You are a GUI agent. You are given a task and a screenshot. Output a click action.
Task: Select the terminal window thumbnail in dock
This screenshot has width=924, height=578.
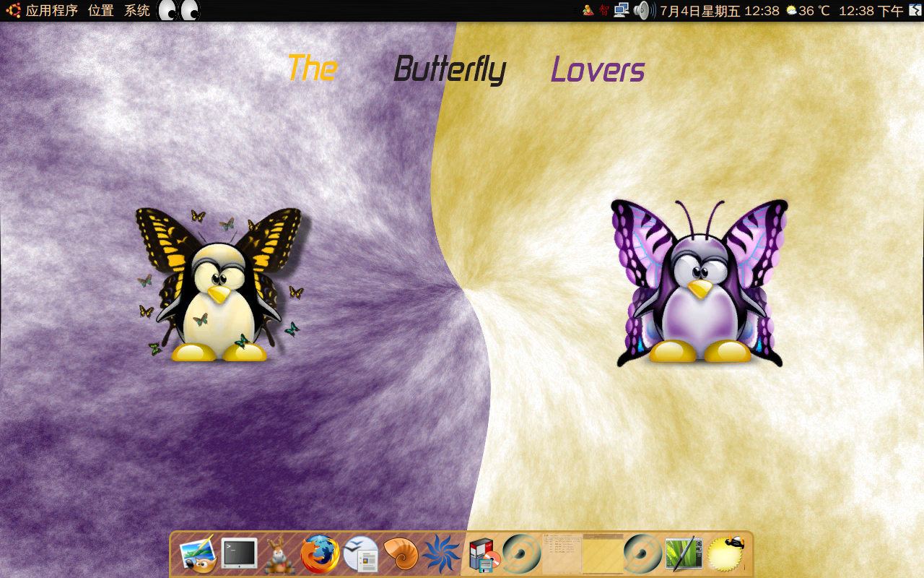pos(562,554)
